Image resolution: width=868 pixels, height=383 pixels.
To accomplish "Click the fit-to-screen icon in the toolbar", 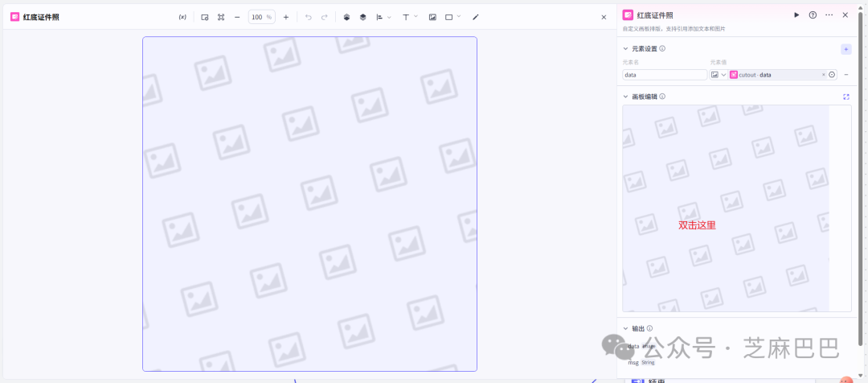I will (x=221, y=17).
